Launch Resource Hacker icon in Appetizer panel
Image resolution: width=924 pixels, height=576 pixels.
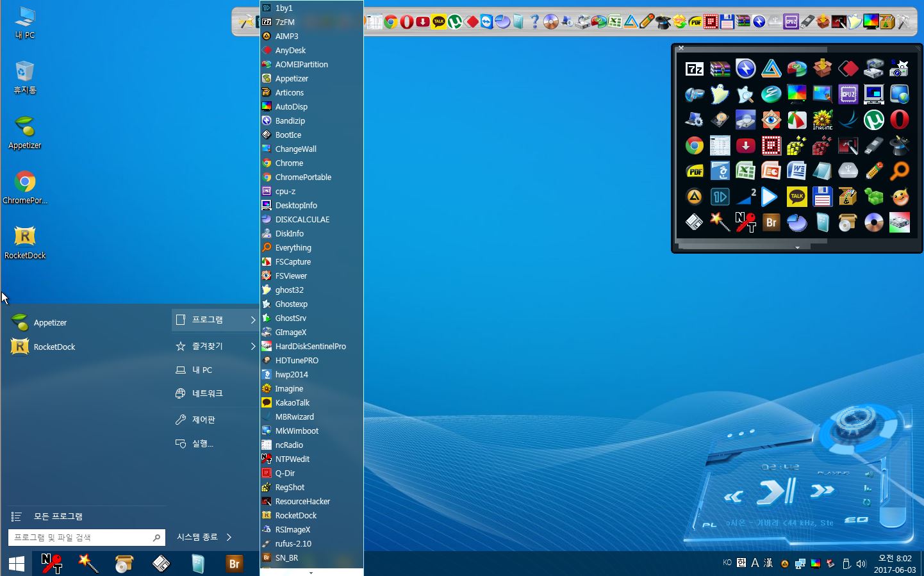tap(848, 146)
